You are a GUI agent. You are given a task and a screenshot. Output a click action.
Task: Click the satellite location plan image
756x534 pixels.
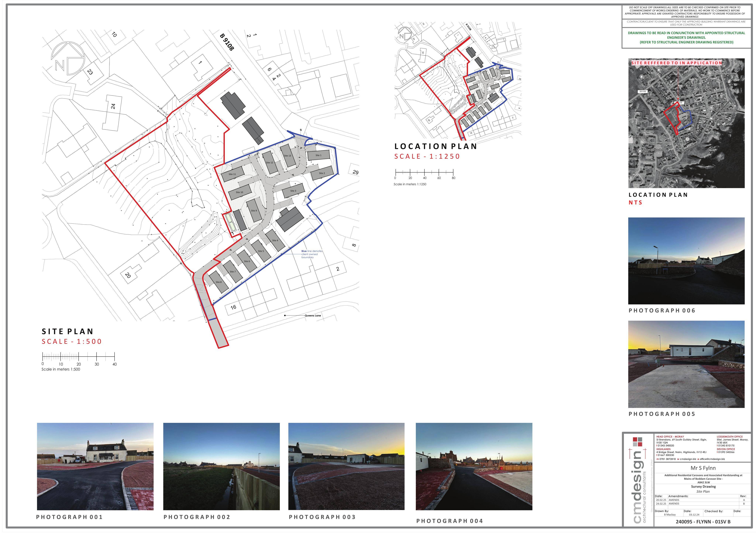[x=686, y=123]
